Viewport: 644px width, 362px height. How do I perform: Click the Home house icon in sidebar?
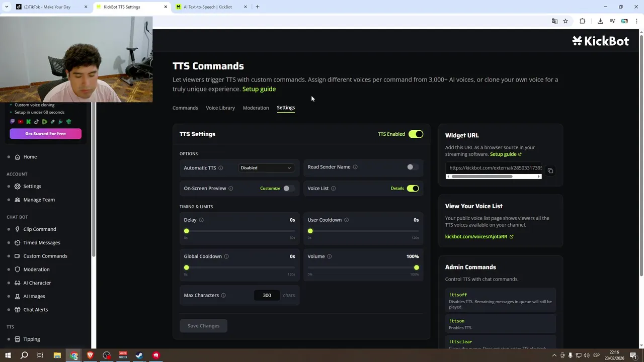coord(18,157)
